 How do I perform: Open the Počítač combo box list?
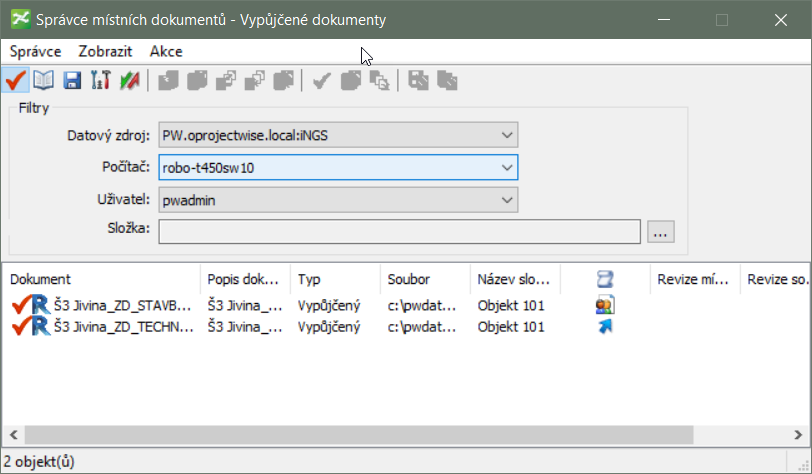coord(507,167)
